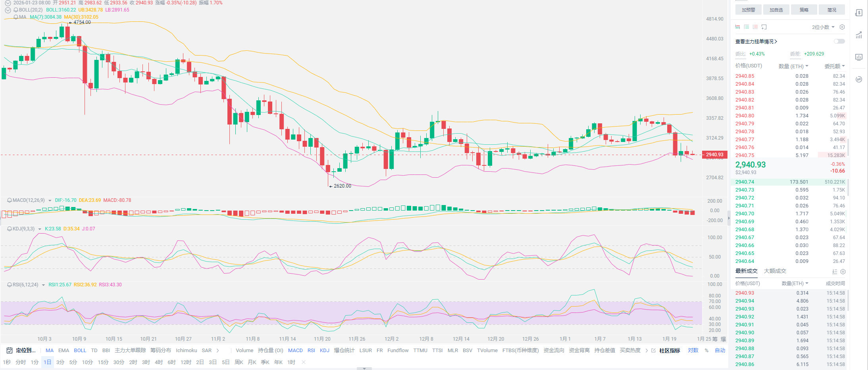Screen dimensions: 868x370
Task: Click the 定位到 date locator field
Action: pos(22,350)
